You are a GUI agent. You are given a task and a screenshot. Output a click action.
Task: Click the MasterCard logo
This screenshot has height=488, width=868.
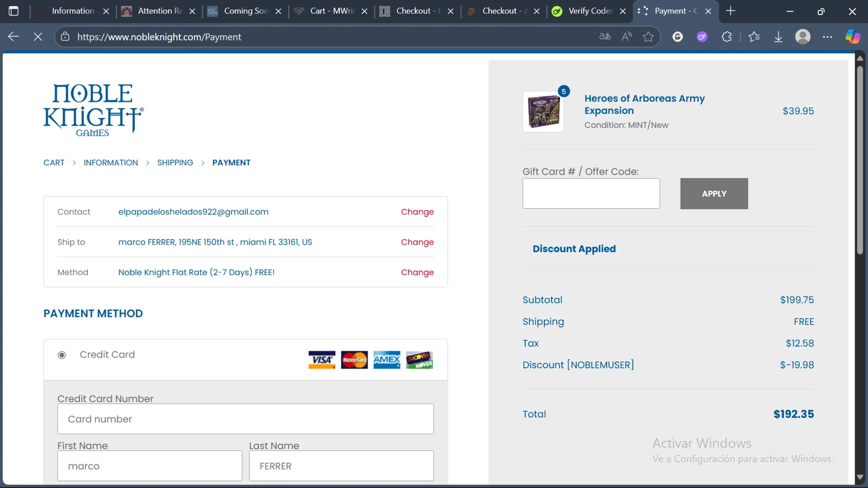(354, 360)
